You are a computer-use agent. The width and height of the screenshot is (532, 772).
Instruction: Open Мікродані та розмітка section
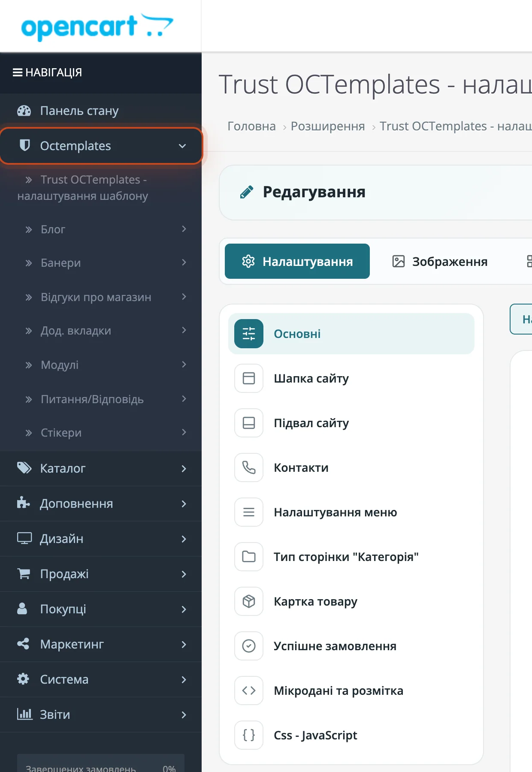351,691
